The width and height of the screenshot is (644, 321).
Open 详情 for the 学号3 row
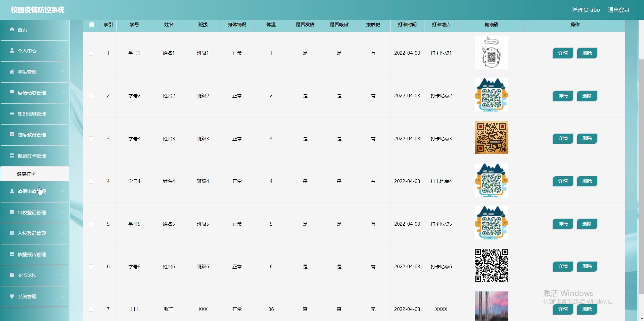point(563,138)
